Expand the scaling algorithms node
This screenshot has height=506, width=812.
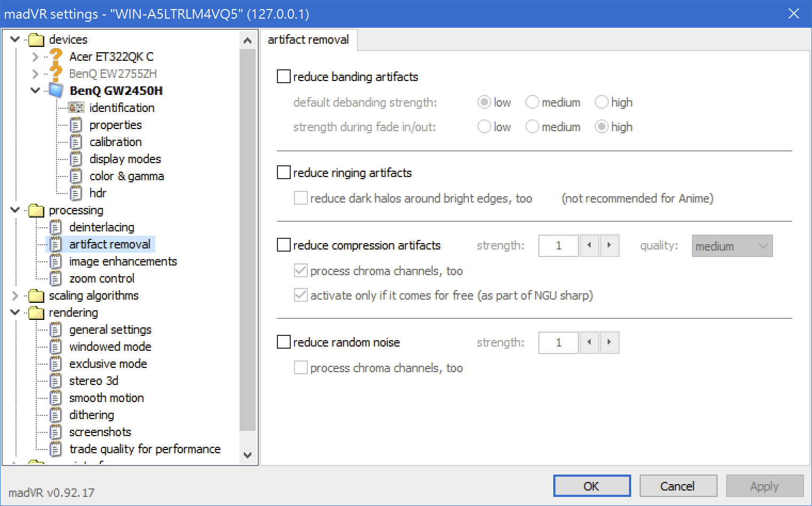(15, 295)
